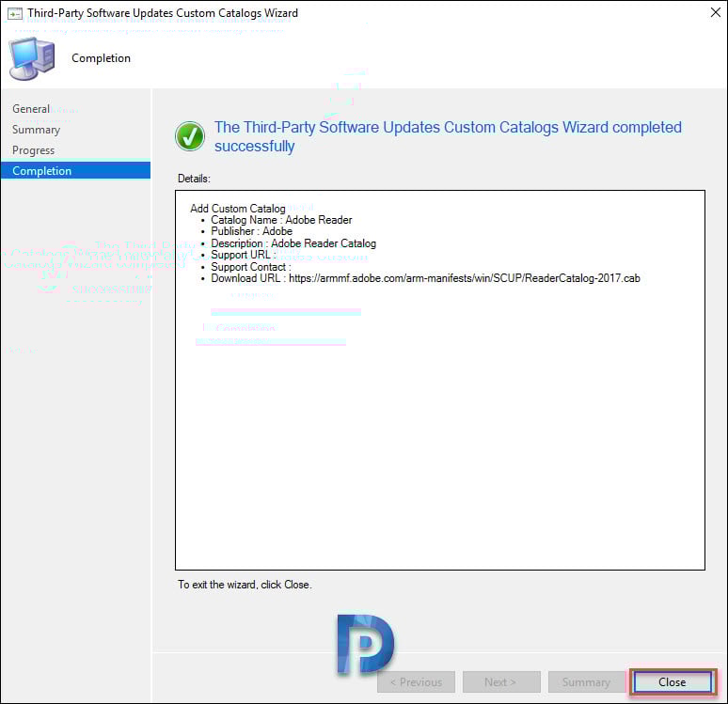The image size is (728, 704).
Task: Click the Completion header title text
Action: (102, 58)
